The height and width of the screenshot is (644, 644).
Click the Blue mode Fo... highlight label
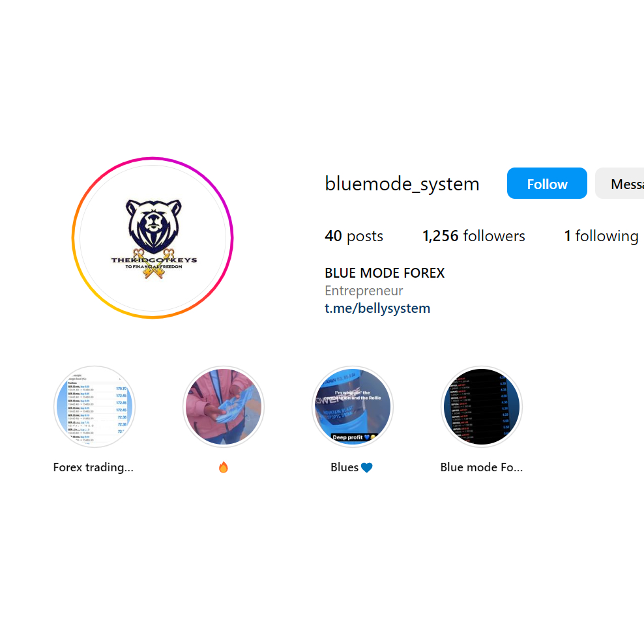481,467
